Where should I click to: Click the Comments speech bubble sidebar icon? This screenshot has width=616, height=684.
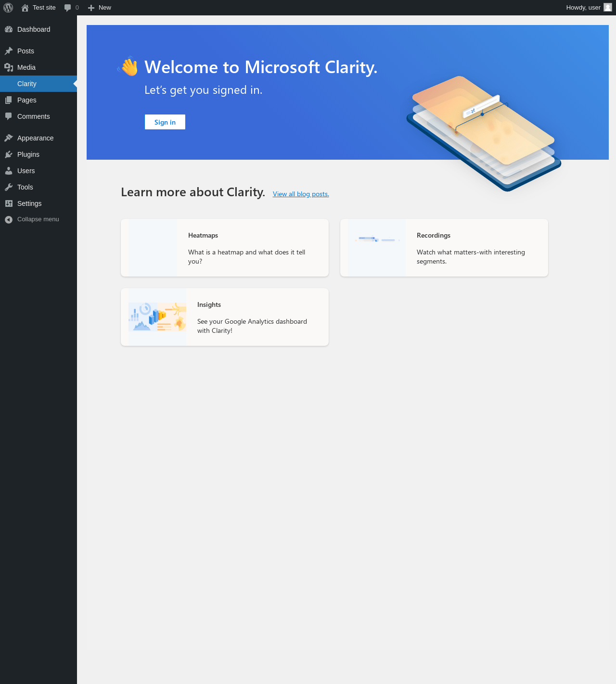pyautogui.click(x=9, y=116)
